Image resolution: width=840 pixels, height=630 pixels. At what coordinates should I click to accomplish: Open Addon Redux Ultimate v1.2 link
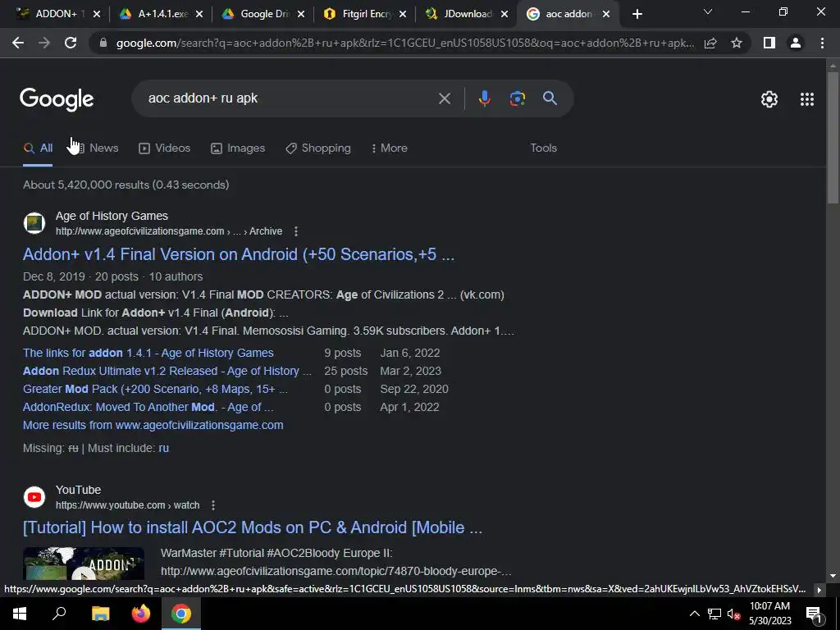coord(167,371)
